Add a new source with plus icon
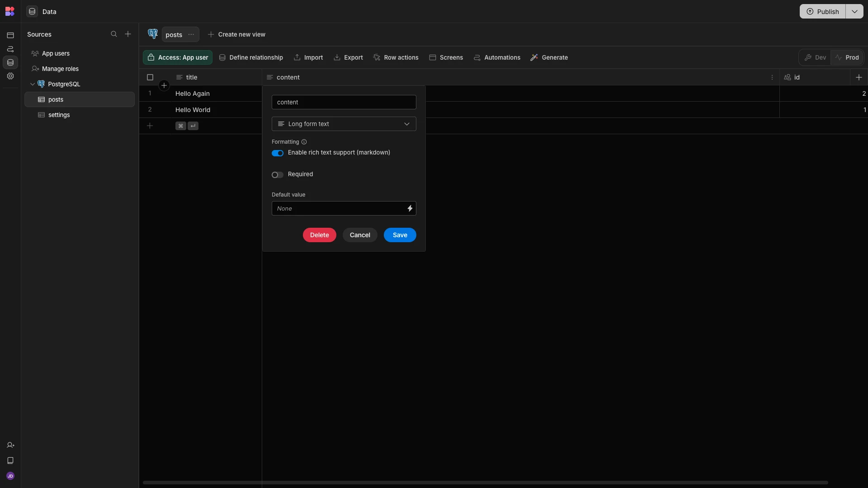Image resolution: width=868 pixels, height=488 pixels. click(128, 34)
